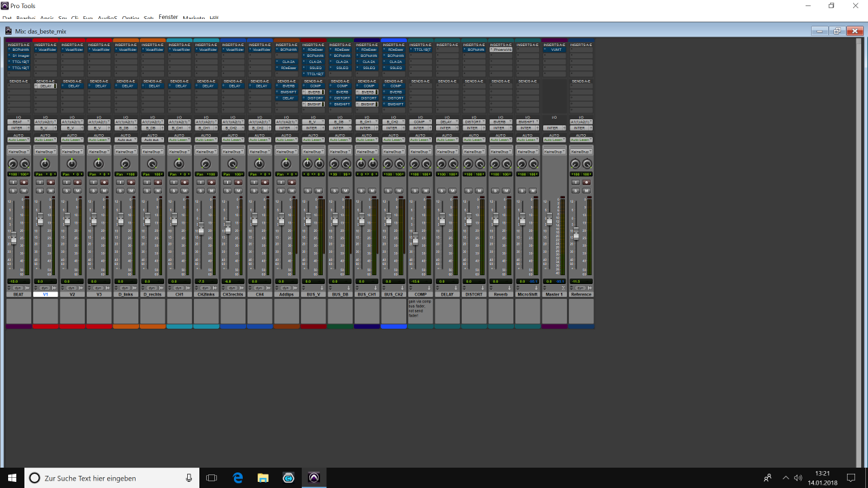This screenshot has width=868, height=488.
Task: Click the dyn indicator under CH1 fader
Action: point(179,288)
